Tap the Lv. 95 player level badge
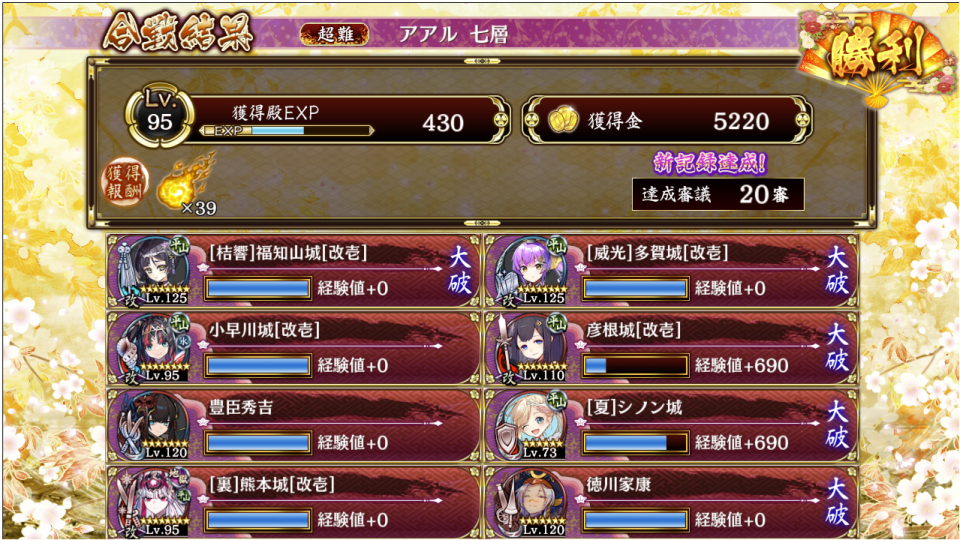 tap(160, 114)
